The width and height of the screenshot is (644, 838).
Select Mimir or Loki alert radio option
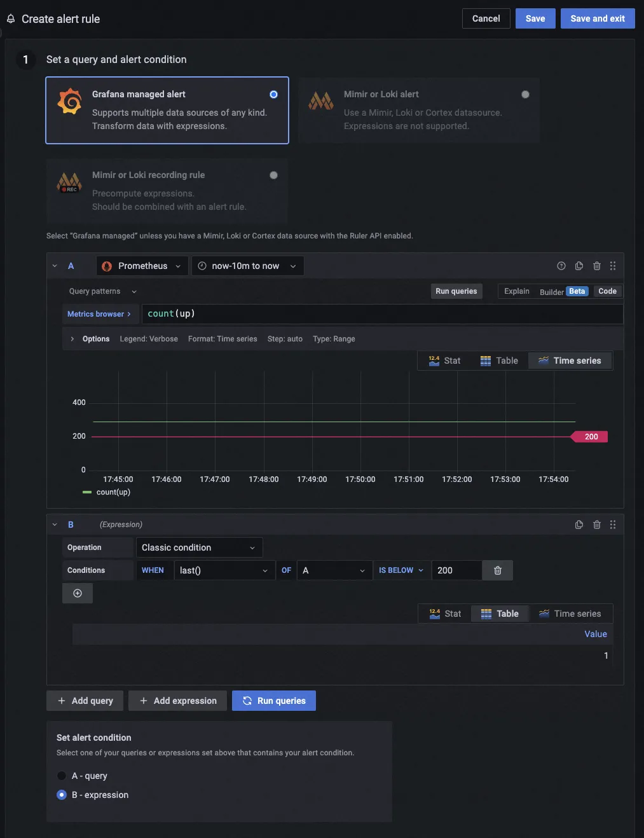(x=525, y=94)
